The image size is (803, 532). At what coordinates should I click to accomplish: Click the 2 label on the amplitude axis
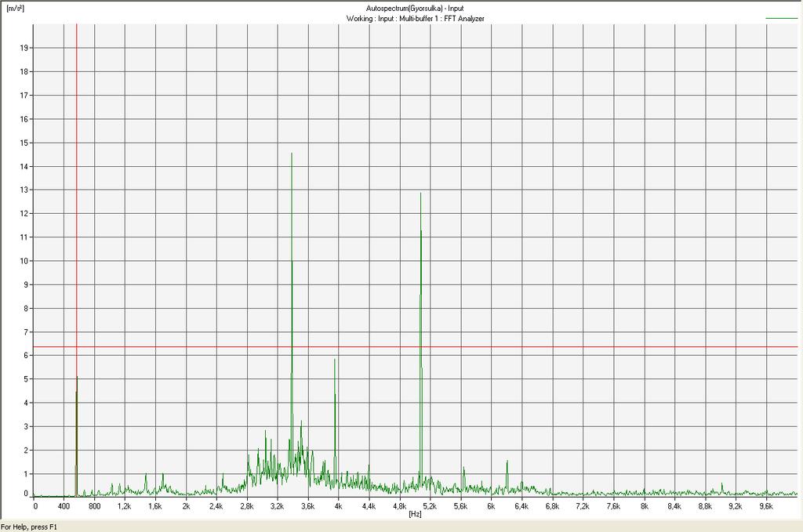[x=26, y=451]
